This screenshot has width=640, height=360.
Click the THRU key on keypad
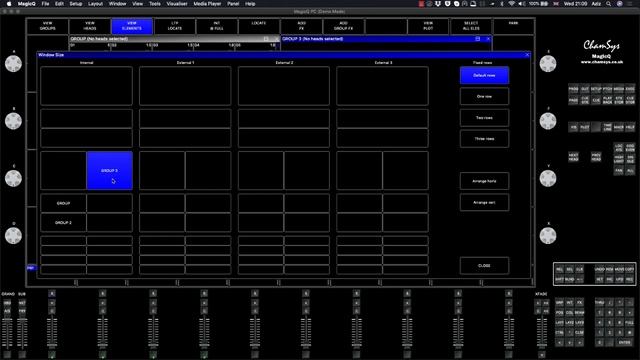[600, 302]
